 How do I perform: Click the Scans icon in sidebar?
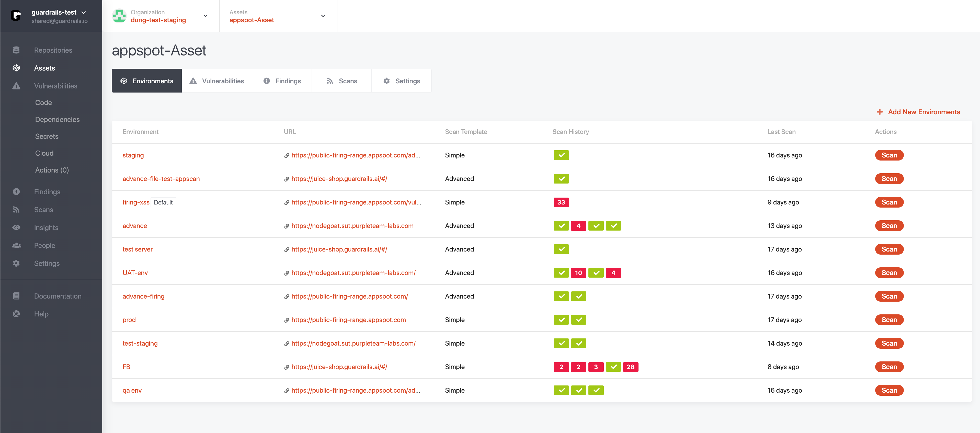pyautogui.click(x=16, y=209)
